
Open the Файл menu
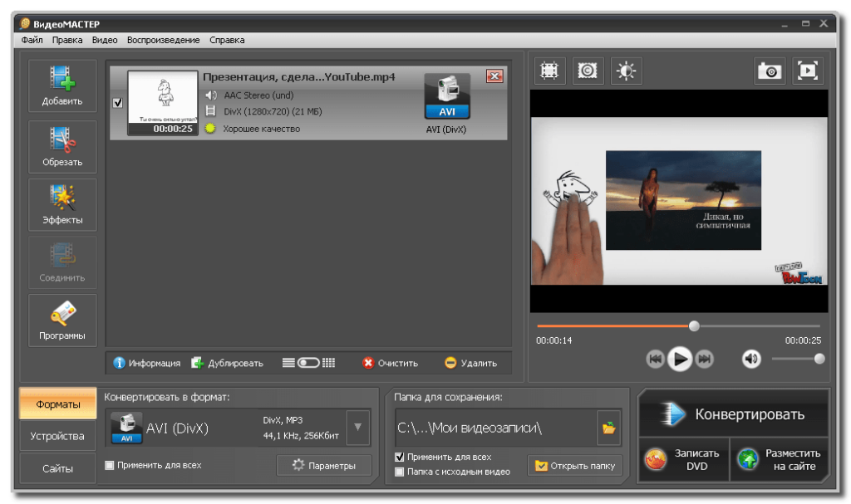pos(32,40)
